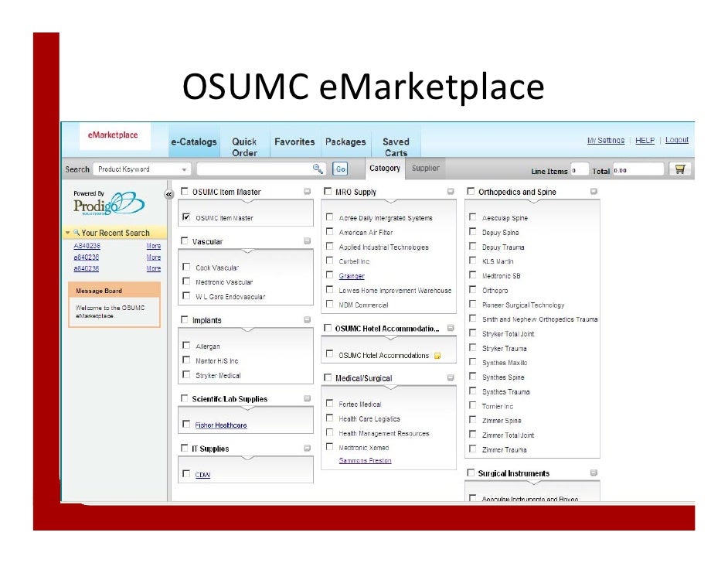Open the Saved Carts tab
Image resolution: width=728 pixels, height=563 pixels.
pos(396,147)
